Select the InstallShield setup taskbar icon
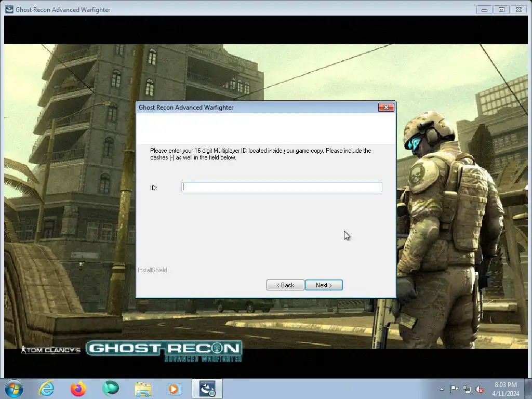532x399 pixels. tap(207, 389)
